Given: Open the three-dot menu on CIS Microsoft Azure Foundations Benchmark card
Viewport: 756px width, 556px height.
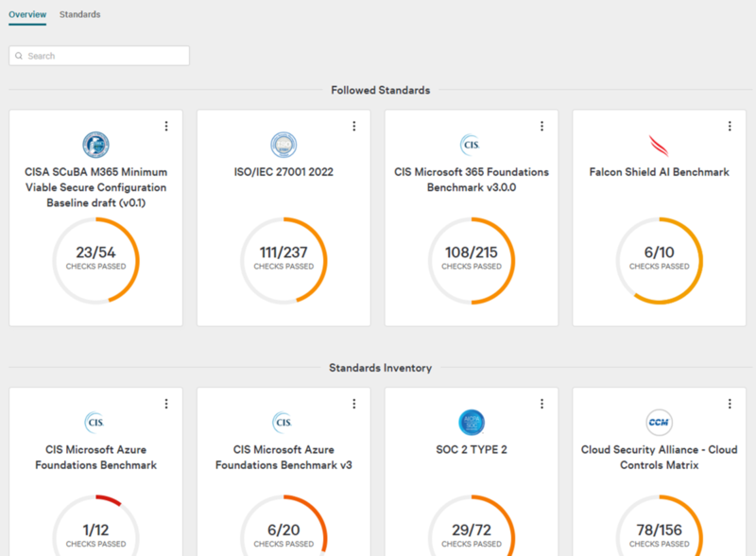Looking at the screenshot, I should coord(166,404).
